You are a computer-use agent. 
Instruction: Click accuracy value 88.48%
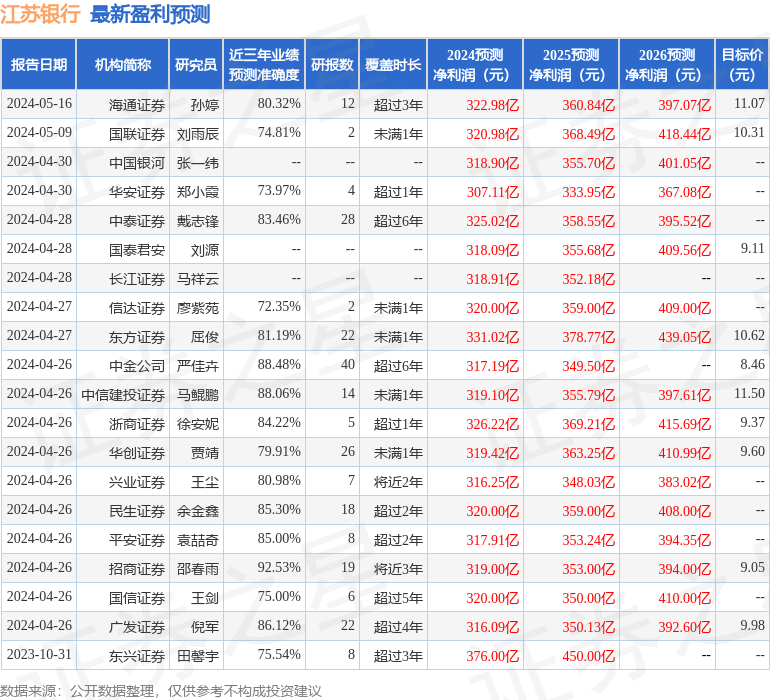(279, 364)
